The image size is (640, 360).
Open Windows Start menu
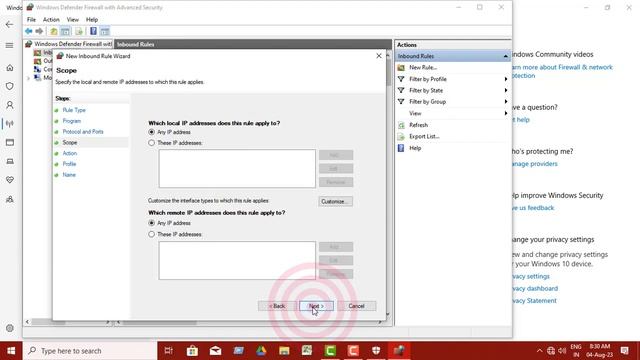pyautogui.click(x=11, y=351)
